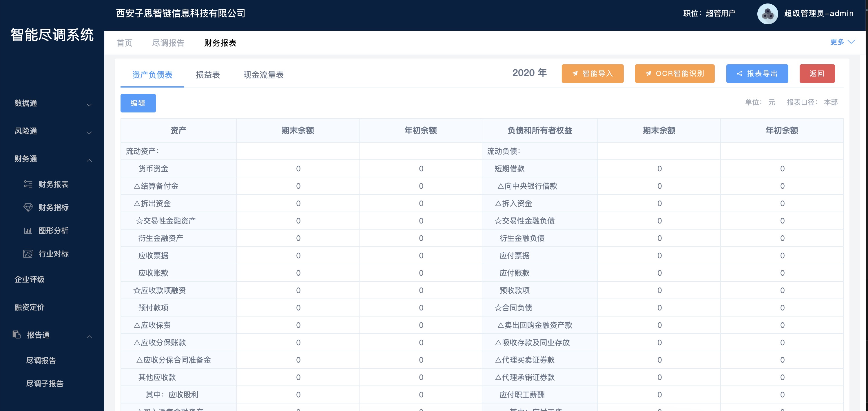Open the 更多 dropdown

[x=842, y=42]
